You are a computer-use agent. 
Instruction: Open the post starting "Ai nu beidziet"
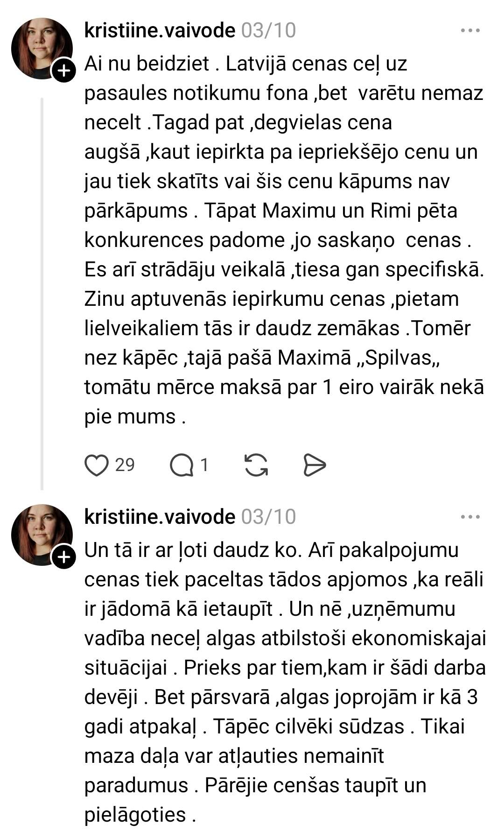(x=280, y=210)
